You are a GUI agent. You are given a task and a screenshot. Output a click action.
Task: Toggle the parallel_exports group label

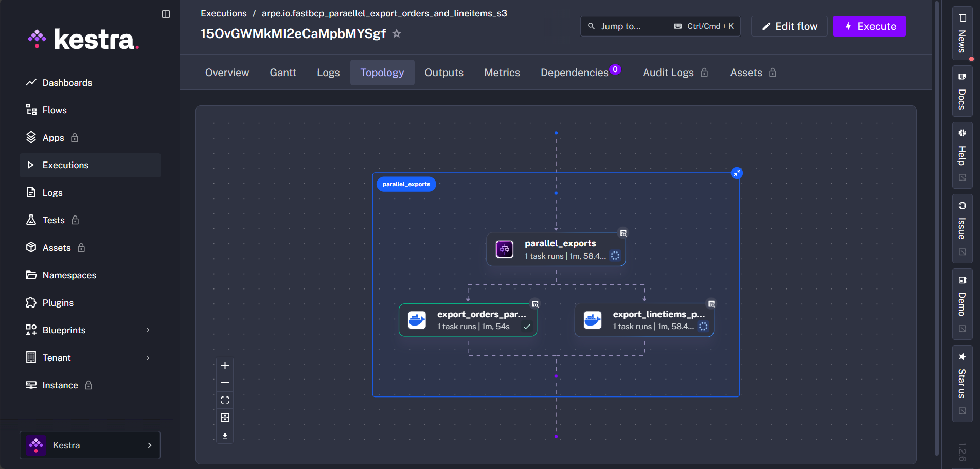pyautogui.click(x=406, y=184)
